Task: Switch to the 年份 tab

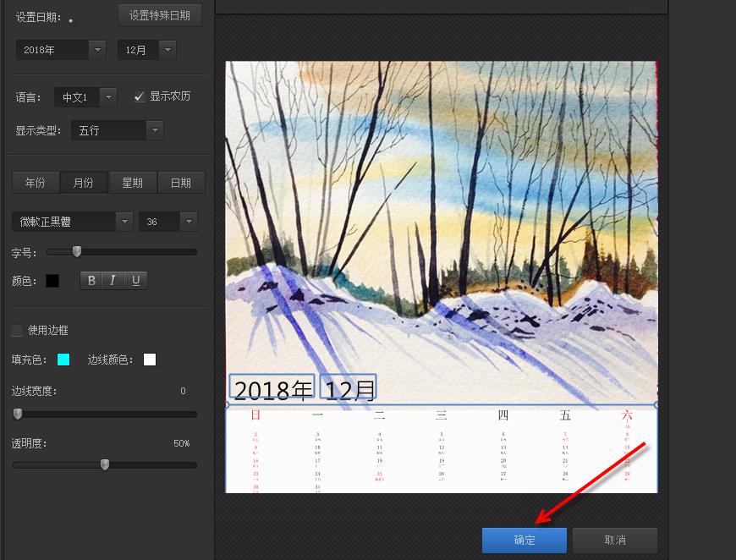Action: (36, 183)
